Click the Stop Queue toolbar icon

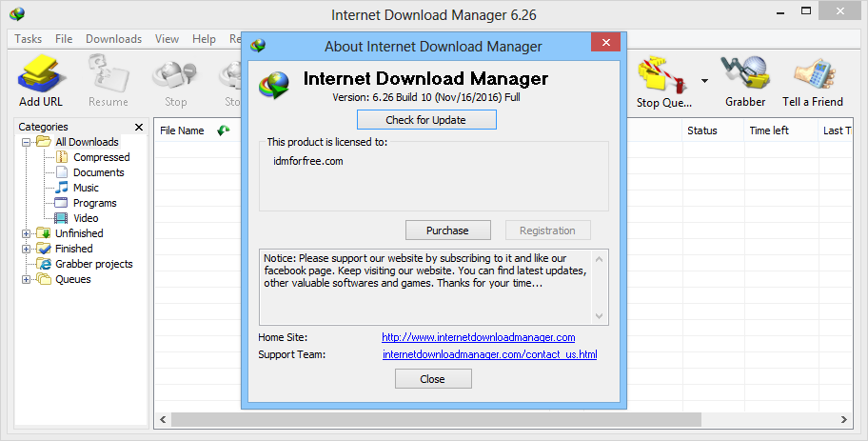pyautogui.click(x=663, y=82)
